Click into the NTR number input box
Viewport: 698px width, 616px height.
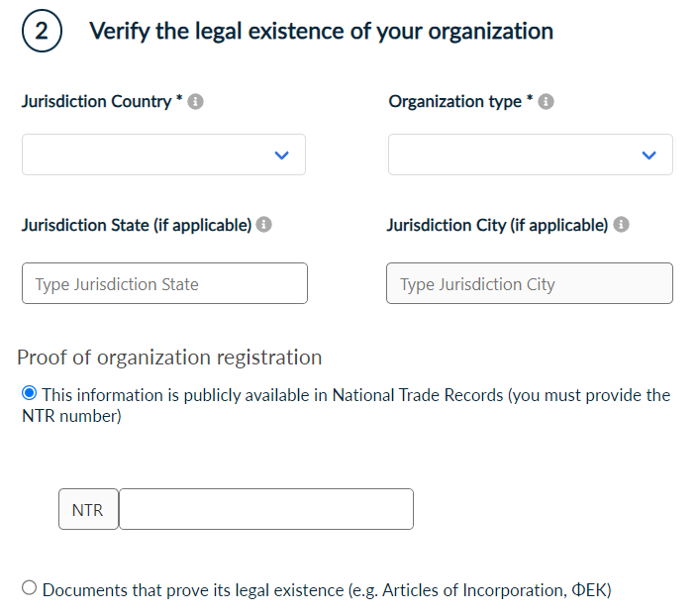pos(265,509)
